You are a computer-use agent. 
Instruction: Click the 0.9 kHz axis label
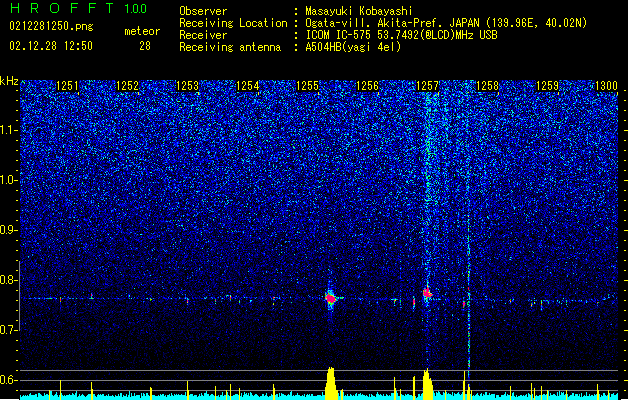point(9,230)
